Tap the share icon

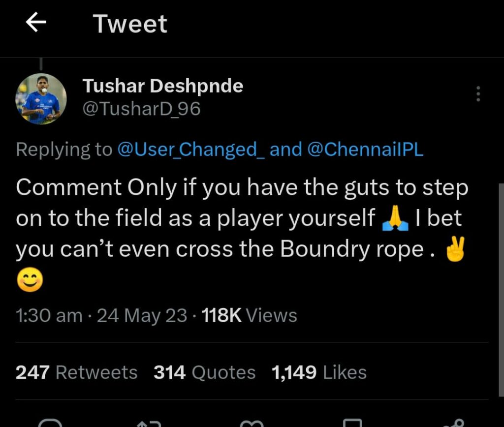pos(453,423)
